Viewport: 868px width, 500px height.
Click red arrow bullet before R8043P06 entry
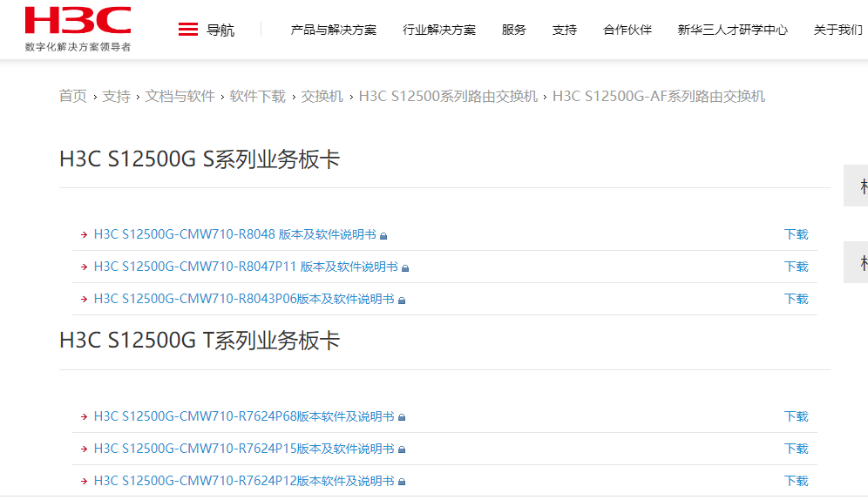[85, 300]
